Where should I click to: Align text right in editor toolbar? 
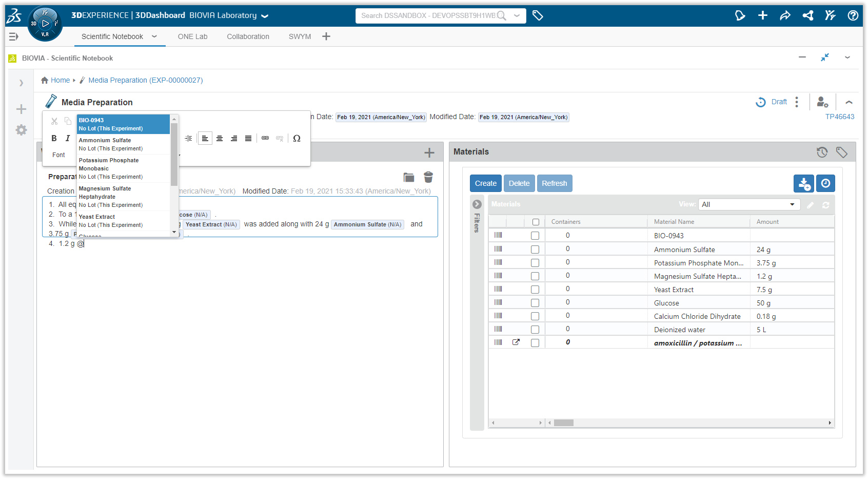pos(234,138)
